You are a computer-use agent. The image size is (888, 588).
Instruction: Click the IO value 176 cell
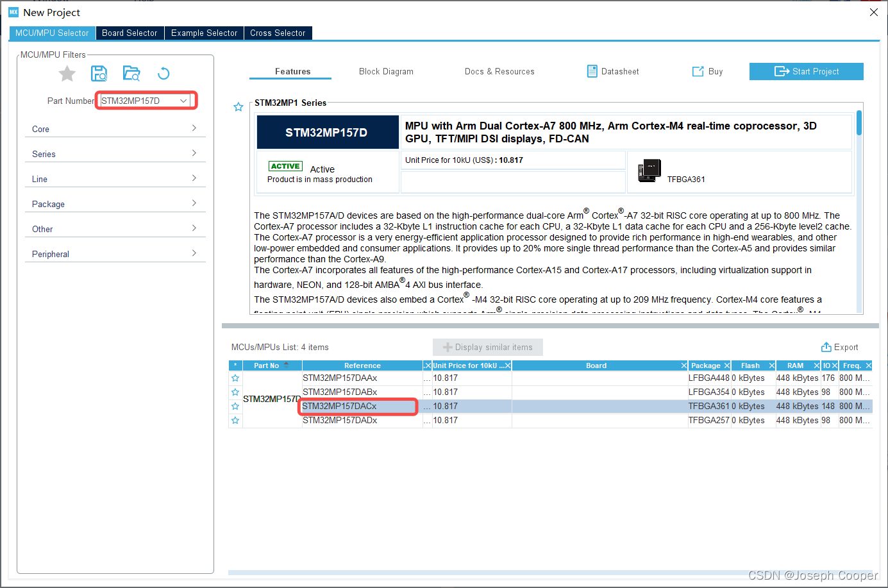828,378
